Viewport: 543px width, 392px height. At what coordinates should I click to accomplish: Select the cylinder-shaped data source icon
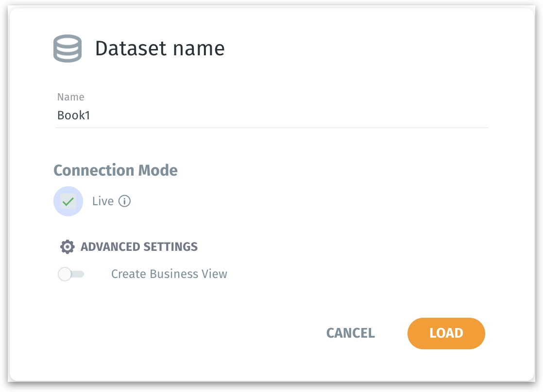(x=68, y=48)
